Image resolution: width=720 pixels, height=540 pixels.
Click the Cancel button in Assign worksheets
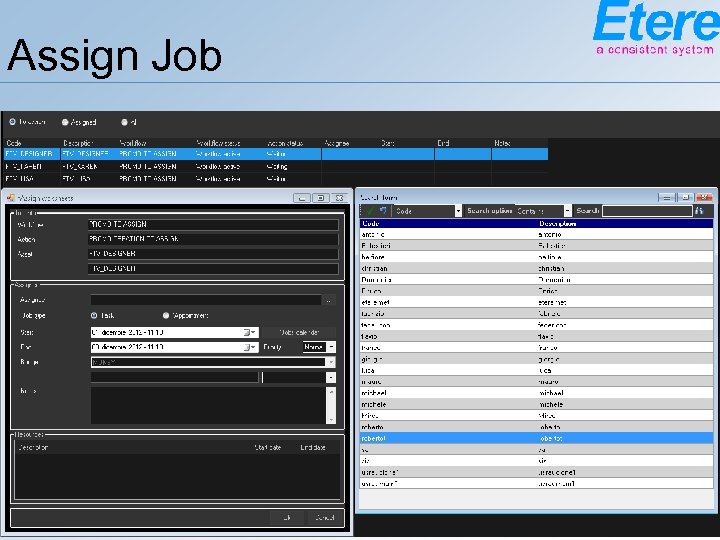click(x=325, y=518)
